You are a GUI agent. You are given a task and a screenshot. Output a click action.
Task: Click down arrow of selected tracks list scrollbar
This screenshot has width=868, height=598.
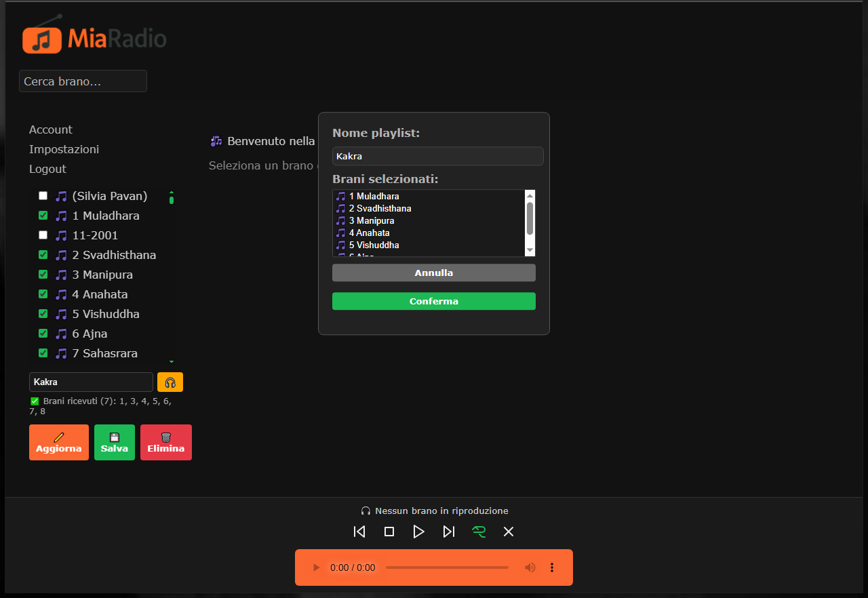(x=530, y=251)
